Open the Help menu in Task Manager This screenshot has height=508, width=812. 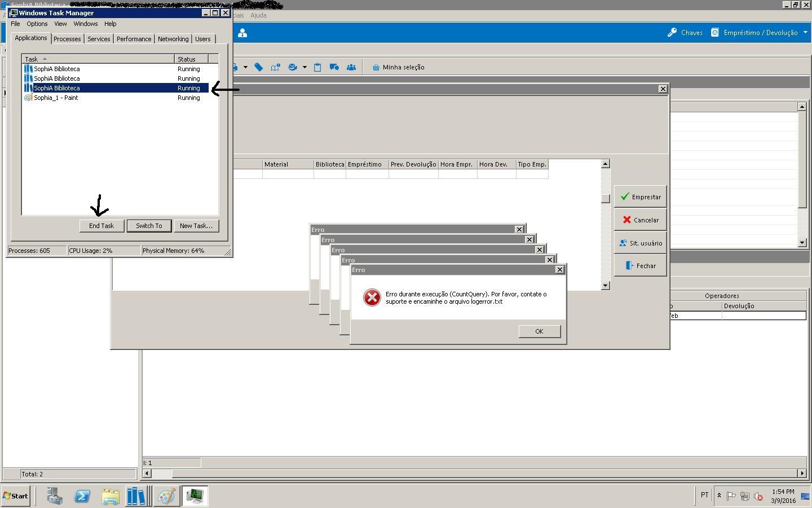coord(111,24)
